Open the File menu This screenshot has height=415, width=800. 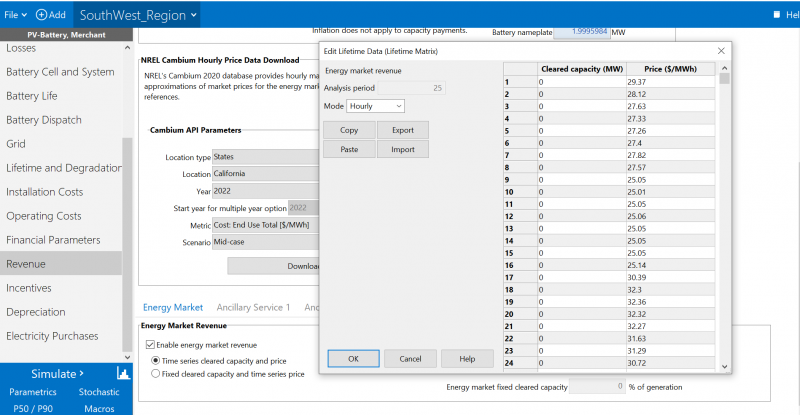(x=13, y=15)
